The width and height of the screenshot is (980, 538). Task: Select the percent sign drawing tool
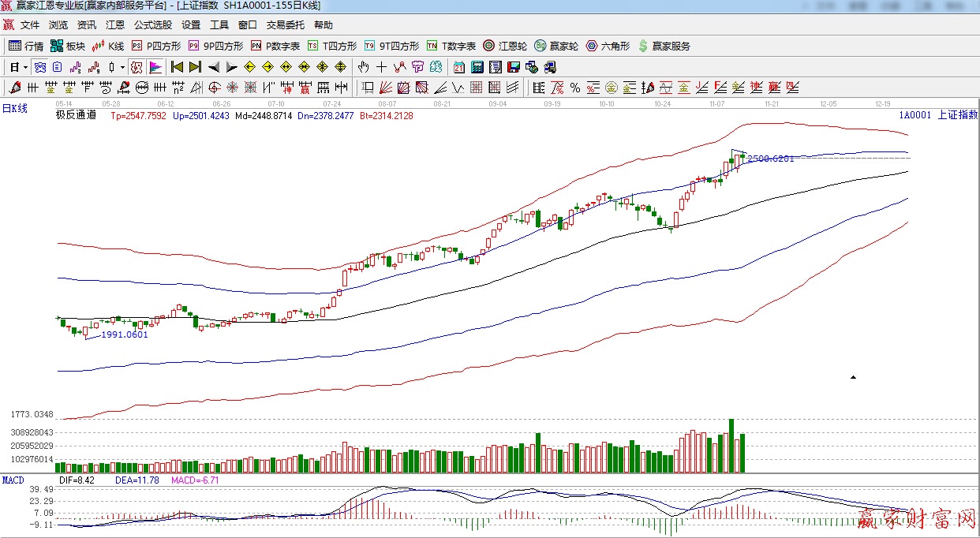[x=575, y=88]
